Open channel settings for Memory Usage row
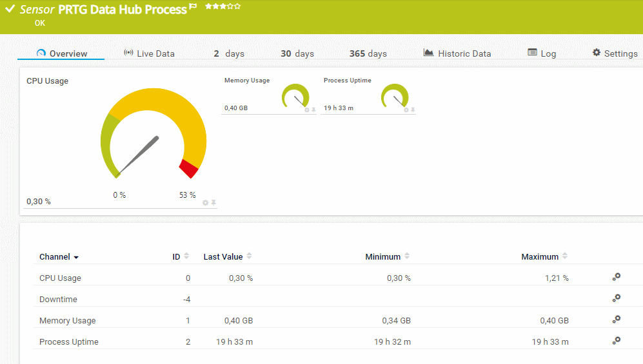Viewport: 643px width, 364px height. click(616, 320)
